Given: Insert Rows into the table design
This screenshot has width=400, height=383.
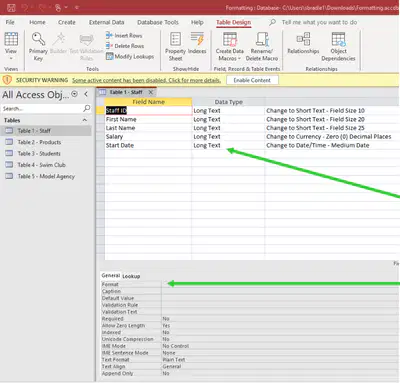Looking at the screenshot, I should click(124, 35).
